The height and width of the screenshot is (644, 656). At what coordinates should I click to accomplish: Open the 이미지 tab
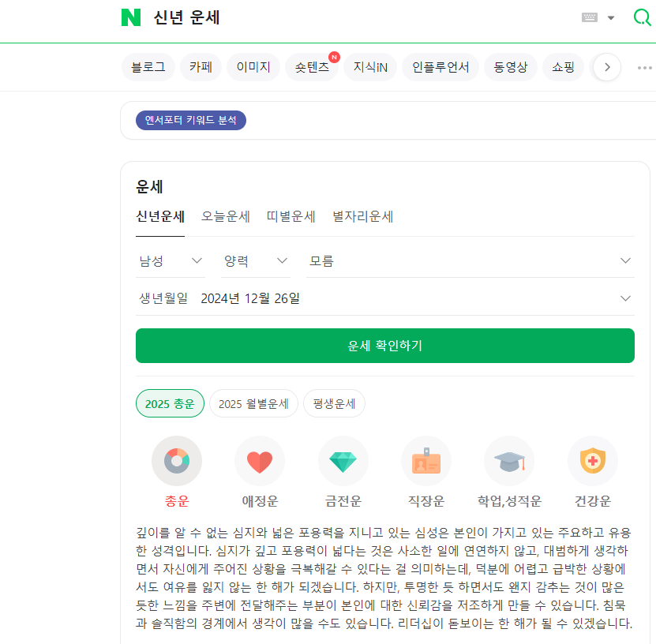[253, 67]
